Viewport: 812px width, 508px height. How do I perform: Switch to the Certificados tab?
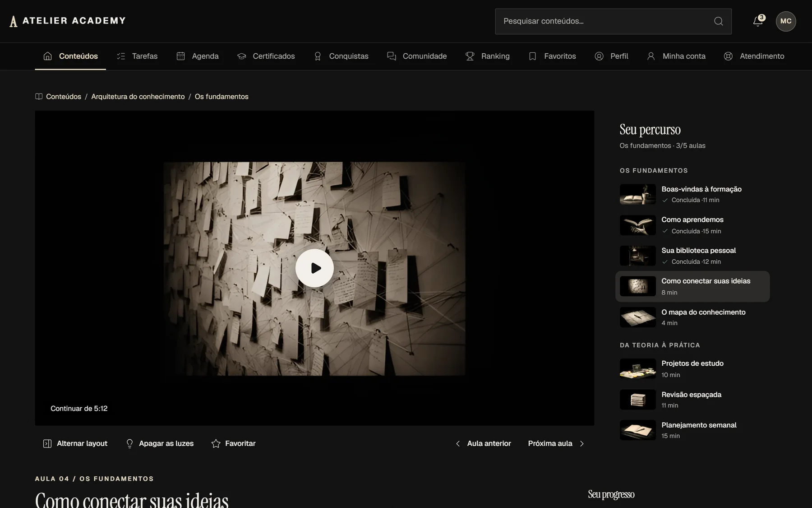266,56
